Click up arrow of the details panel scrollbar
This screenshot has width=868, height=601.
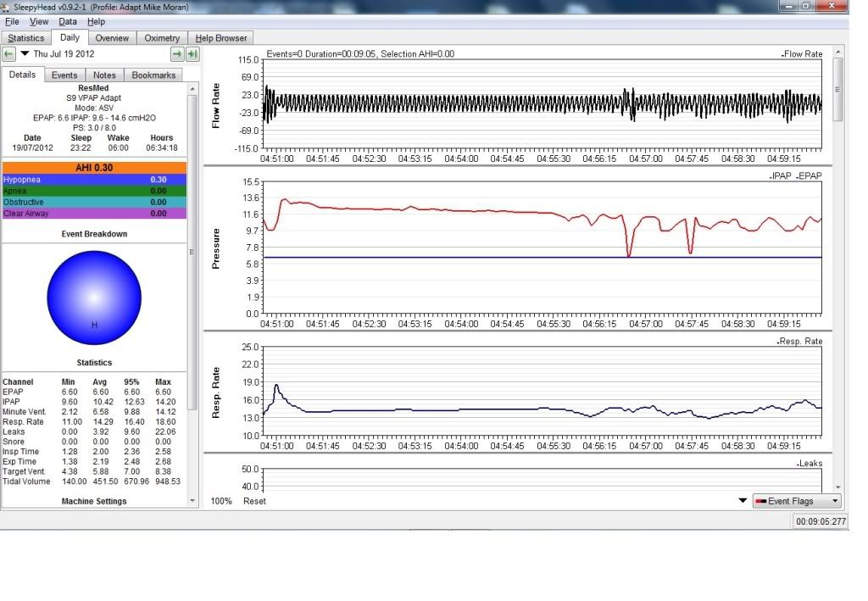192,88
